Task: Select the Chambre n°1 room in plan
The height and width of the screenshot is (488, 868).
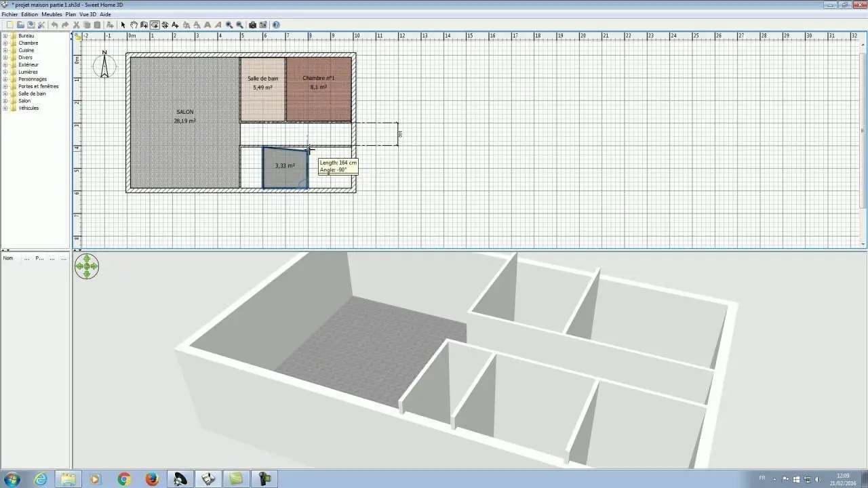Action: 319,89
